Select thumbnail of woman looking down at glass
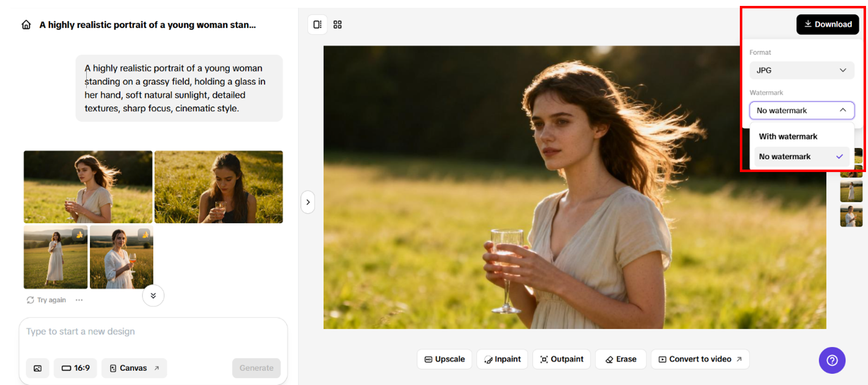The image size is (868, 385). tap(218, 187)
